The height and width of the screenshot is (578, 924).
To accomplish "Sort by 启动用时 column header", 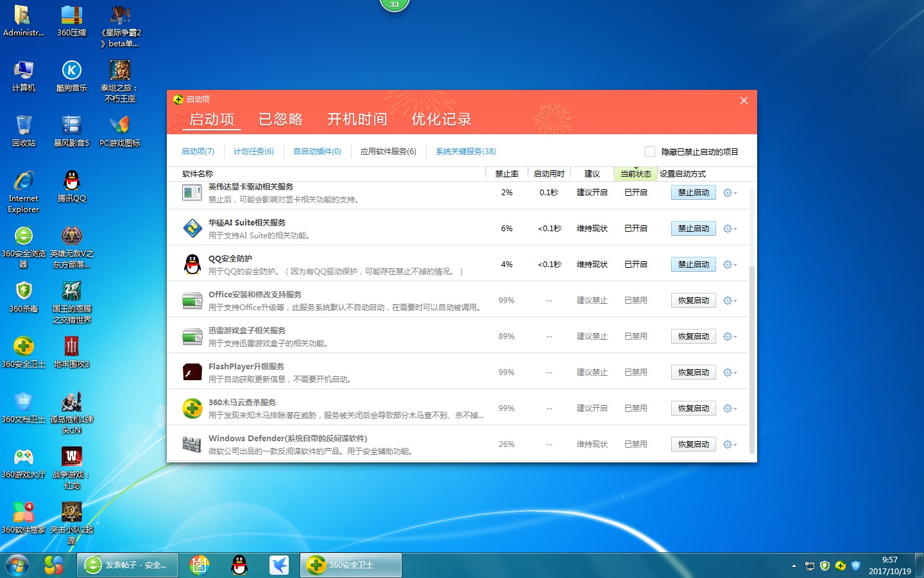I will pos(549,174).
